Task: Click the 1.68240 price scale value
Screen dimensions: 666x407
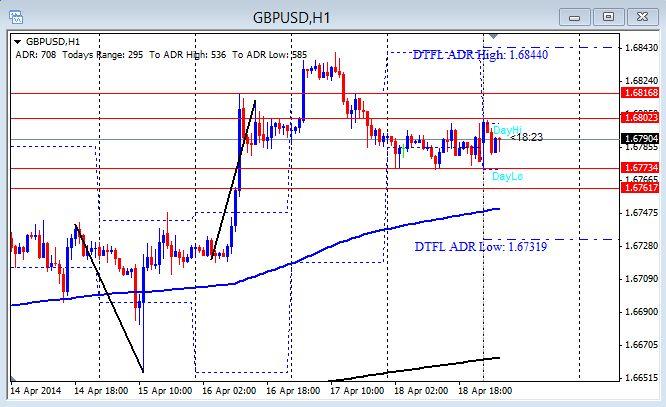Action: (x=642, y=81)
